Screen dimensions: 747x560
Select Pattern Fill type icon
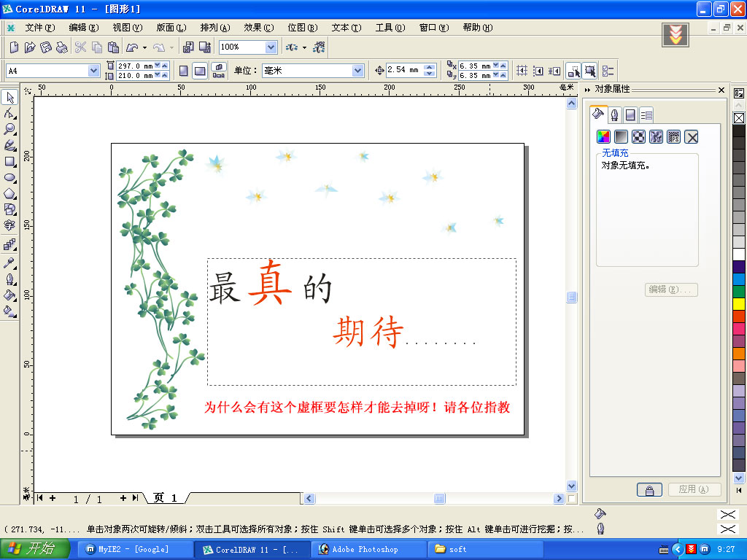point(638,137)
